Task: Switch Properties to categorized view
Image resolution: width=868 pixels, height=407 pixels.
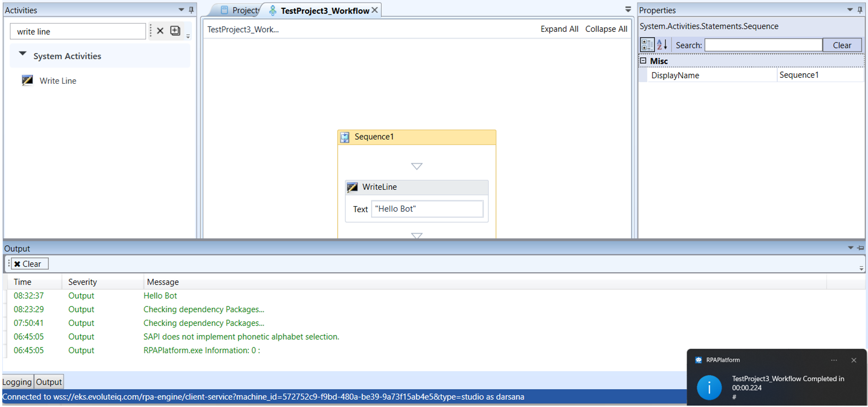Action: 647,45
